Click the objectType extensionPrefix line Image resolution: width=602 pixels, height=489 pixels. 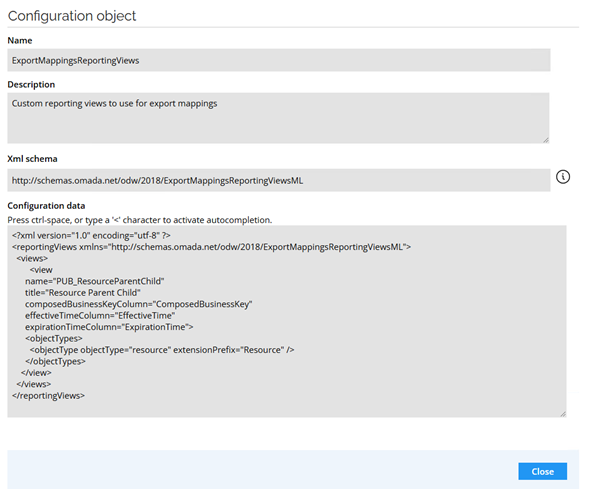(162, 350)
